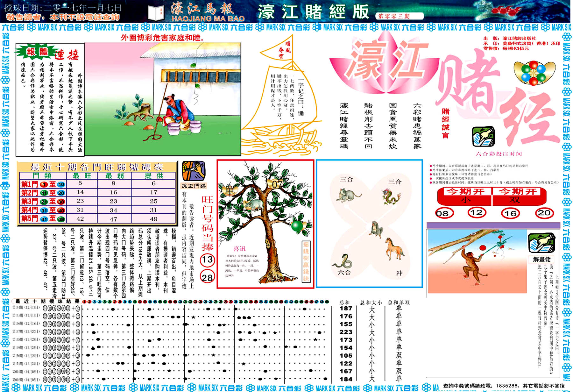Click the 解畫佬 label

(541, 259)
